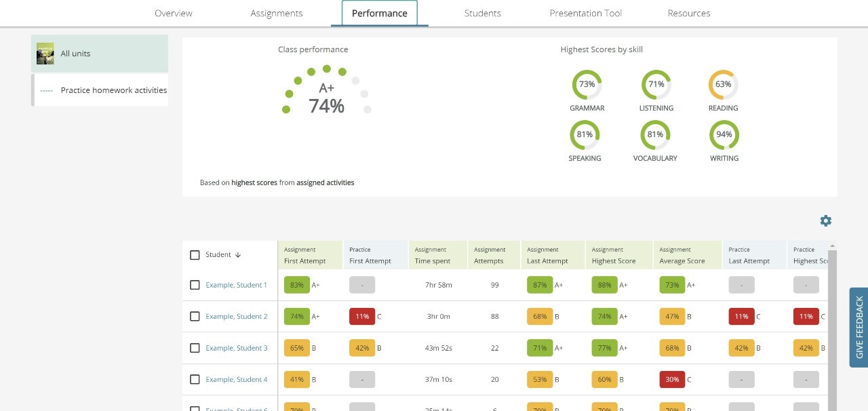Open the Presentation Tool tab
The height and width of the screenshot is (411, 868).
[585, 14]
